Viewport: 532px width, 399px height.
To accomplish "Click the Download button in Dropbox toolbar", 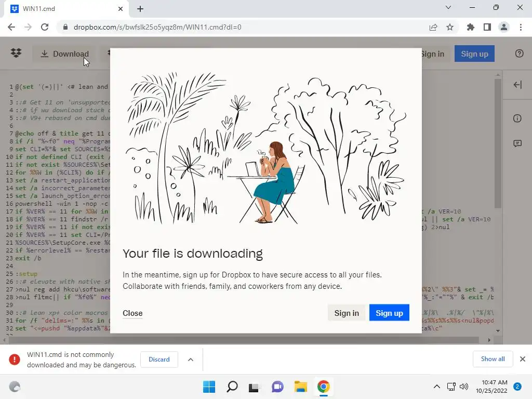I will [x=64, y=54].
